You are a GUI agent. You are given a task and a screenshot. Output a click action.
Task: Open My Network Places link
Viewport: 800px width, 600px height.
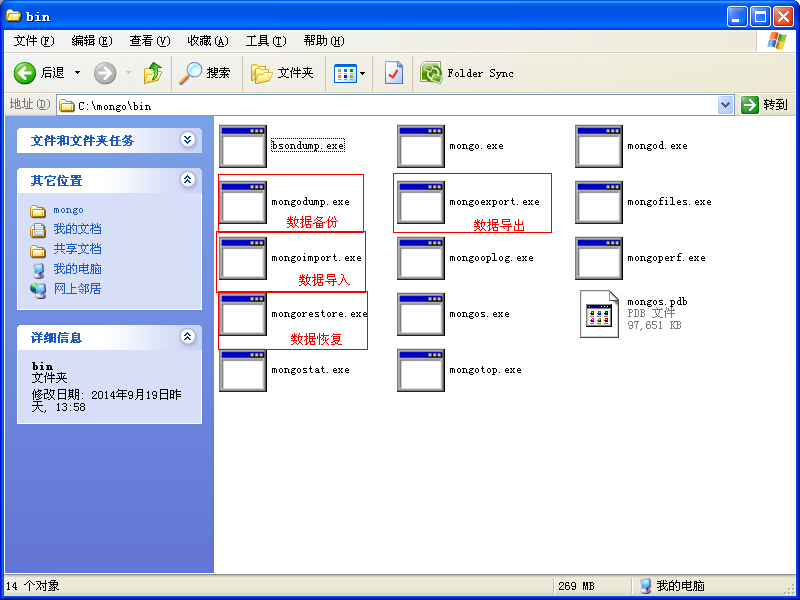point(78,289)
